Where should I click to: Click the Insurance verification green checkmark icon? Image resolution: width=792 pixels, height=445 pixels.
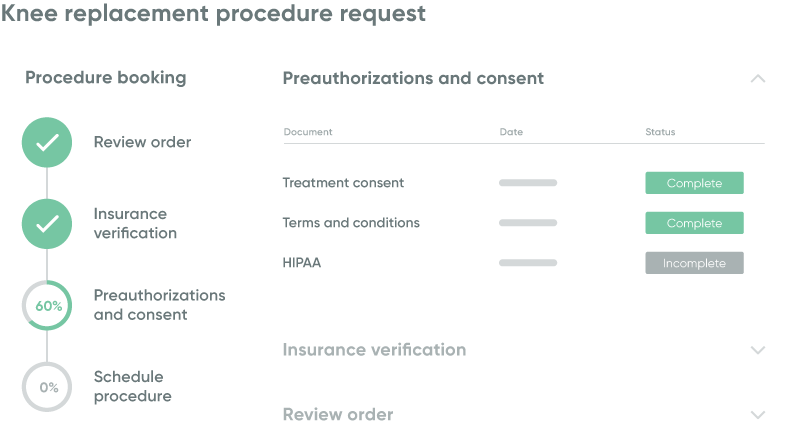pyautogui.click(x=47, y=224)
